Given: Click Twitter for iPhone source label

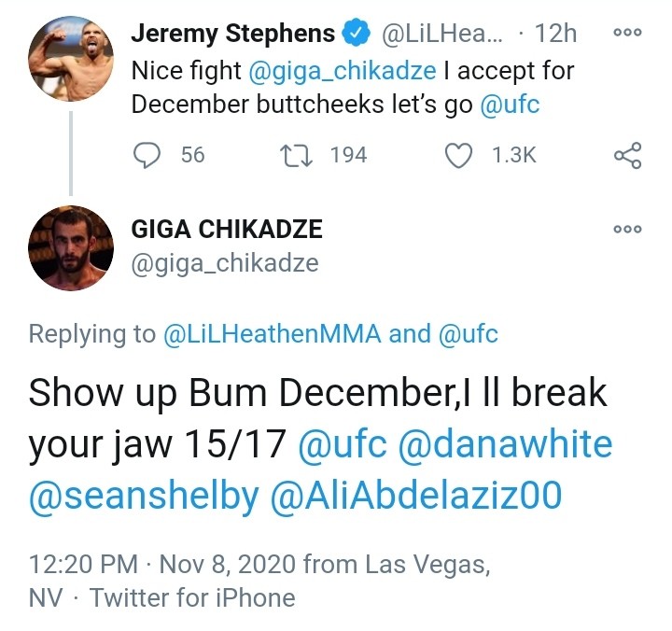Looking at the screenshot, I should (192, 596).
